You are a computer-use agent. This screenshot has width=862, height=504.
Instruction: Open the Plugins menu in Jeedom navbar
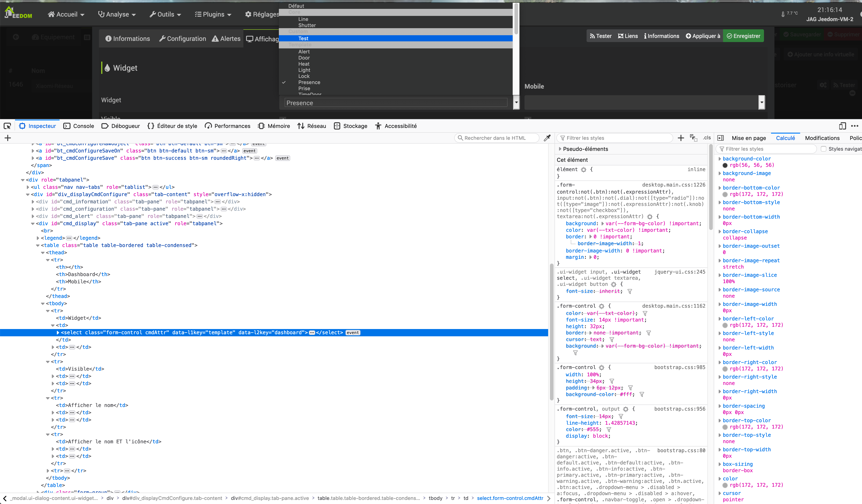213,14
